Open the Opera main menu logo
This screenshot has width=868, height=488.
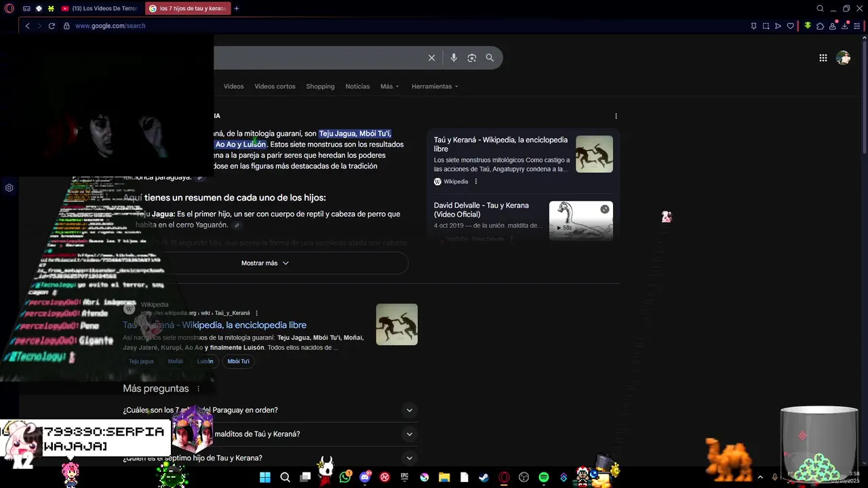pos(9,9)
